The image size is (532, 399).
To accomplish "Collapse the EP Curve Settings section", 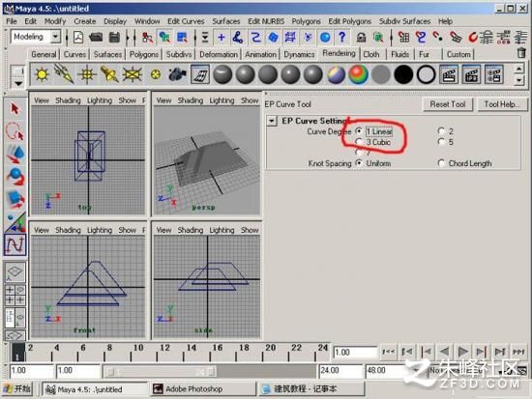I will pos(272,121).
